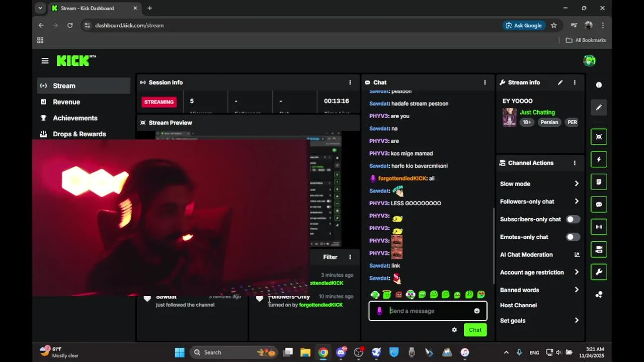Pick the red angry emote from quick emotes
The height and width of the screenshot is (362, 644).
click(398, 295)
